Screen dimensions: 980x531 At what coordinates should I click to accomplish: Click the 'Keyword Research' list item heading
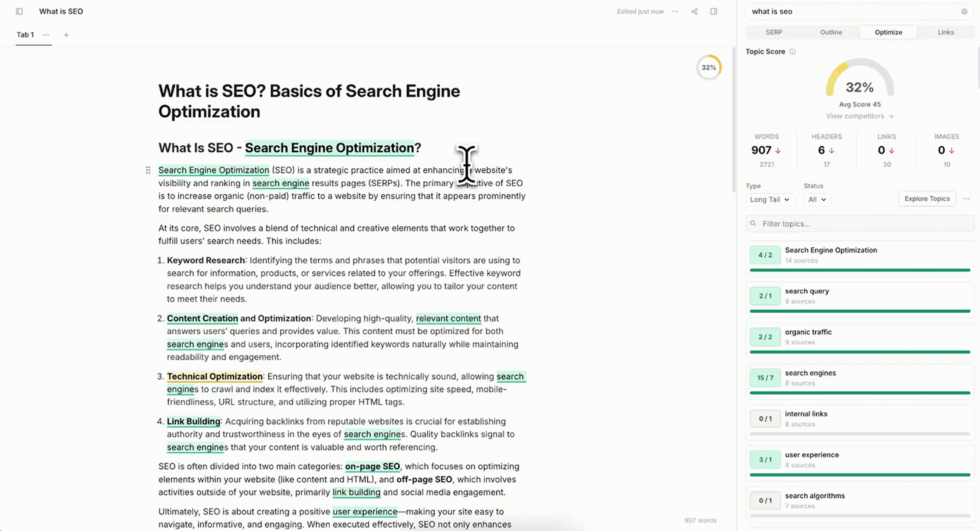point(206,260)
